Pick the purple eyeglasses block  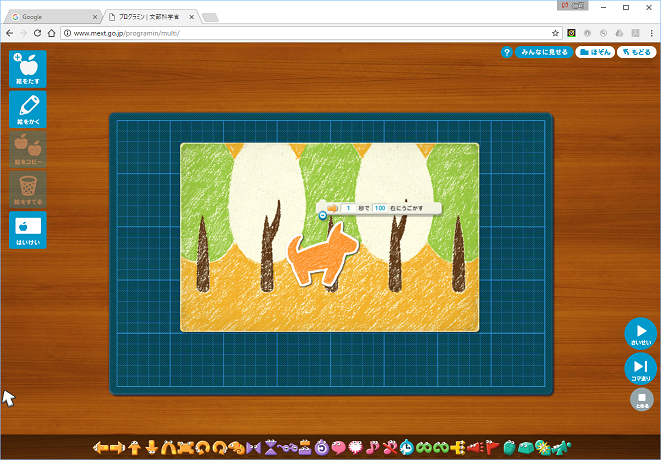288,447
